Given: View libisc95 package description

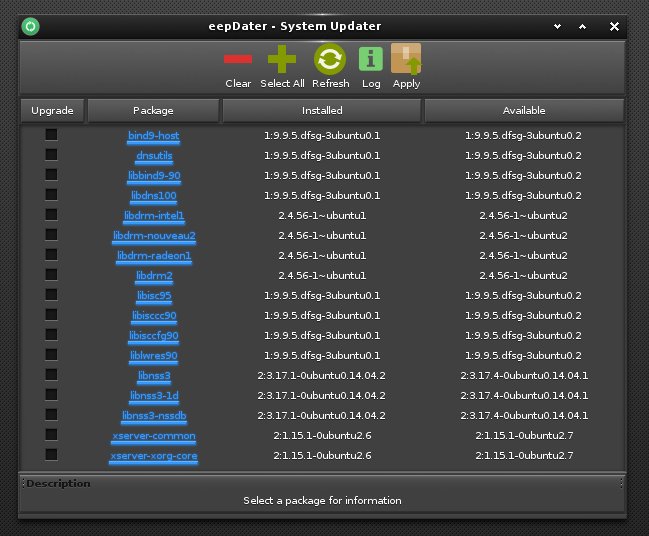Looking at the screenshot, I should pyautogui.click(x=154, y=296).
